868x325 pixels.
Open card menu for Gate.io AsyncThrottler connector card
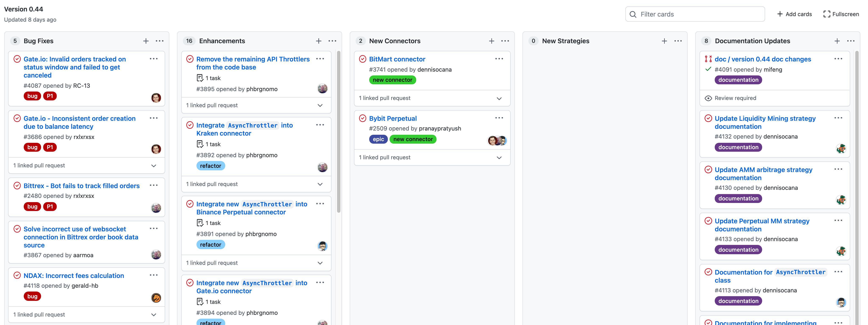pos(321,282)
